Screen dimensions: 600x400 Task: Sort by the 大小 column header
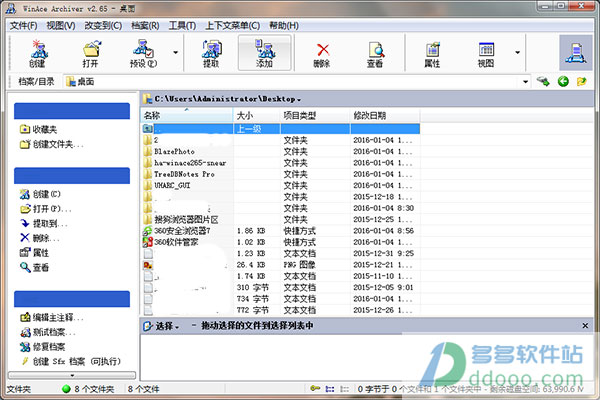coord(257,115)
